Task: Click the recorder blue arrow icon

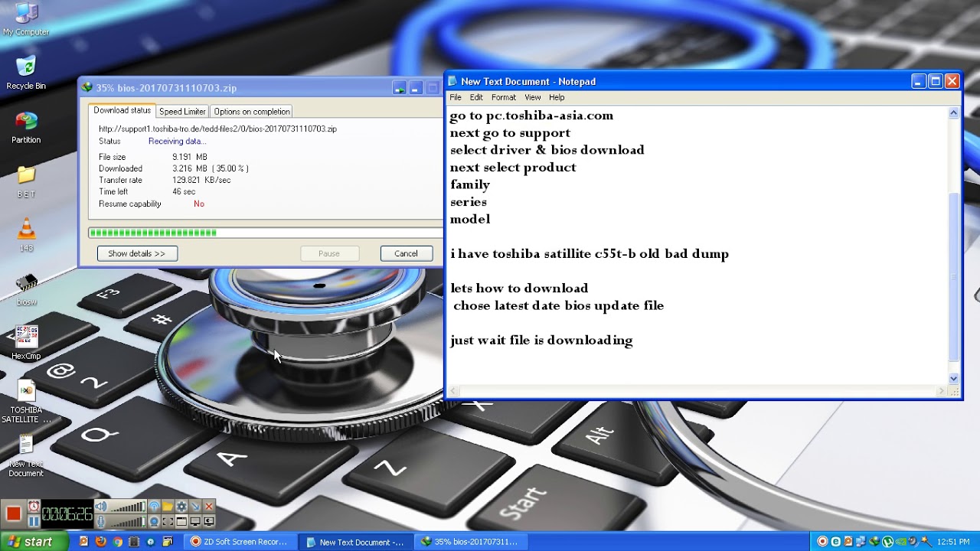Action: point(195,506)
